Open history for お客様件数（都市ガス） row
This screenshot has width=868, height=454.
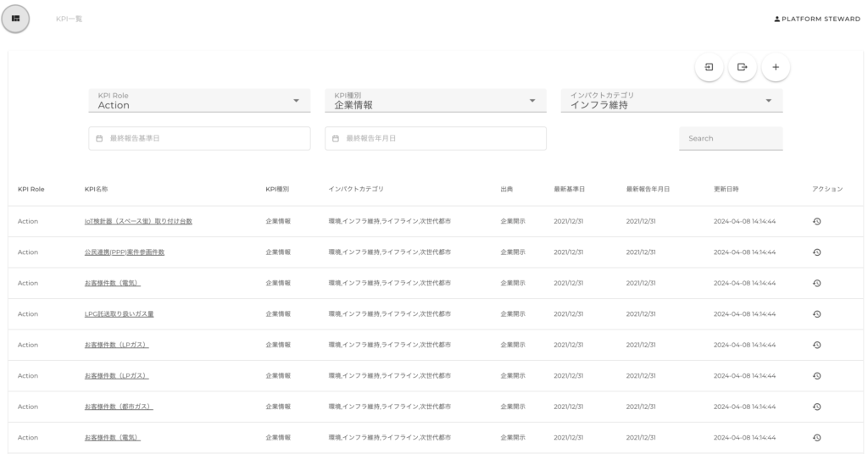tap(816, 407)
